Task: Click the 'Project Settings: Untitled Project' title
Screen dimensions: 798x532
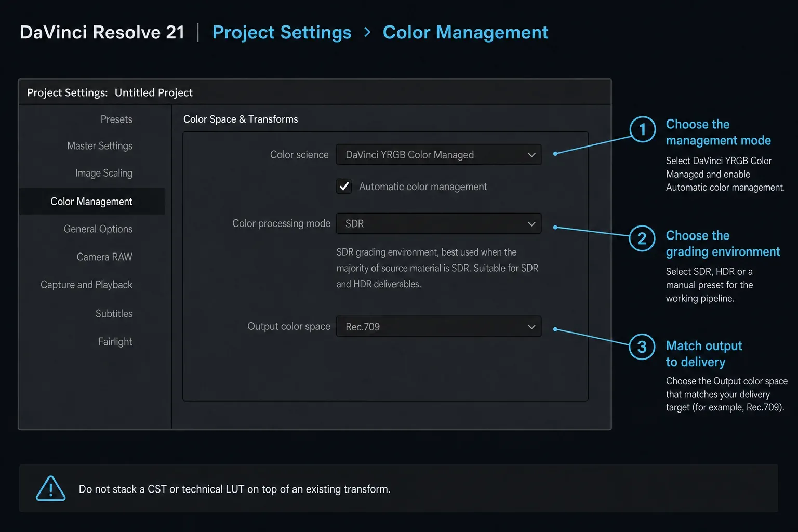Action: pyautogui.click(x=110, y=92)
